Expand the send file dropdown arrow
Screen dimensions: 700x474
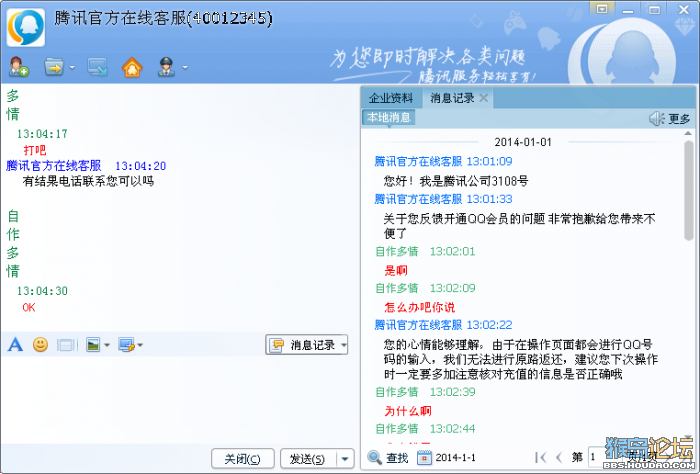(x=72, y=68)
